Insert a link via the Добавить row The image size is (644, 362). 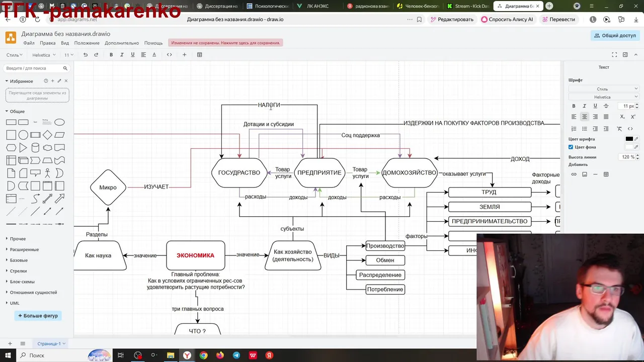tap(574, 174)
